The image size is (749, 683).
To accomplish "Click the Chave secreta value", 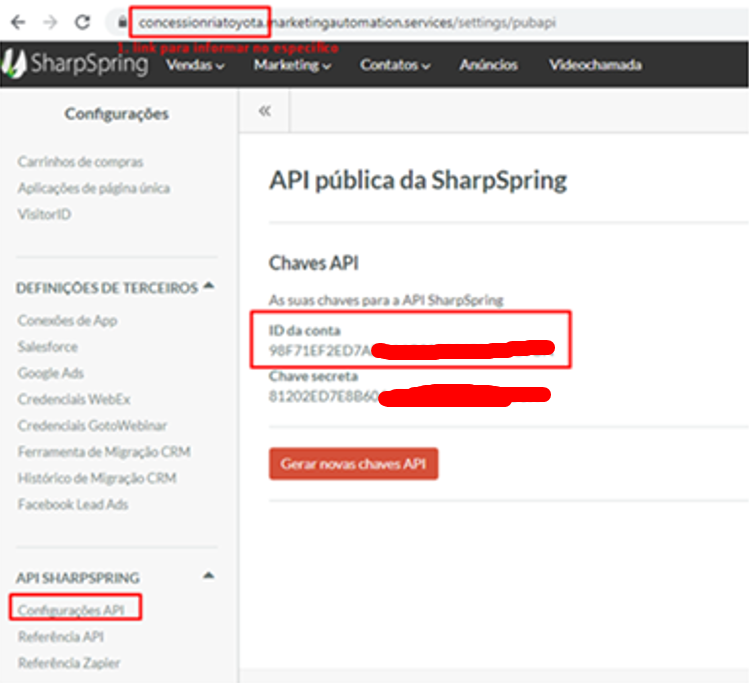I will [409, 396].
